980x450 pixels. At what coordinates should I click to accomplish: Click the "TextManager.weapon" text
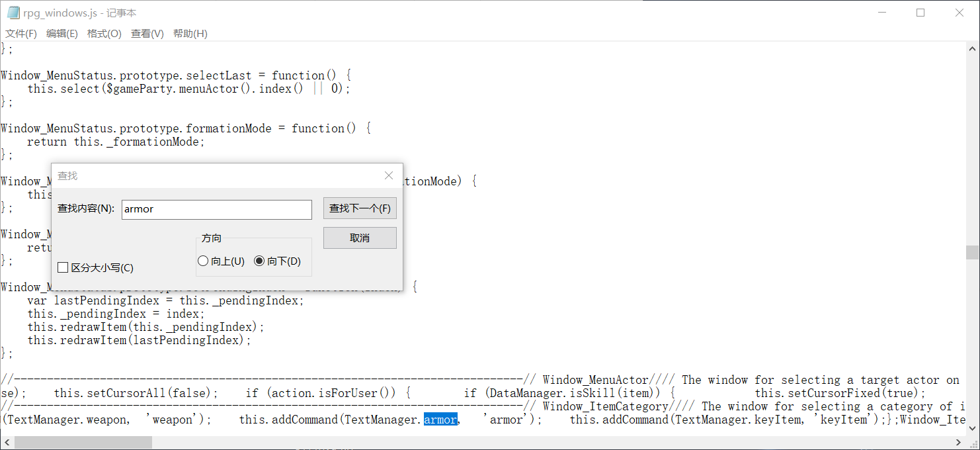(x=67, y=420)
